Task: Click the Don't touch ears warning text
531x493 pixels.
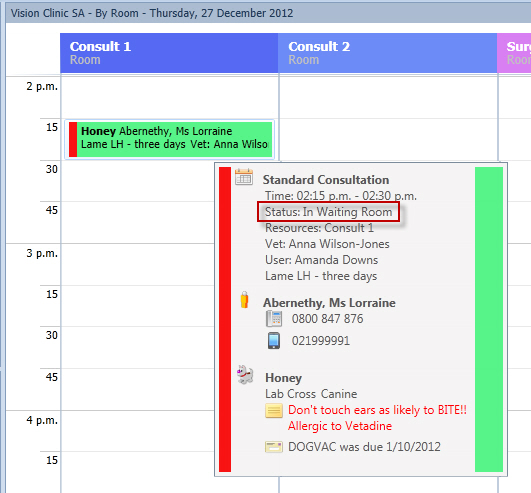Action: (377, 410)
